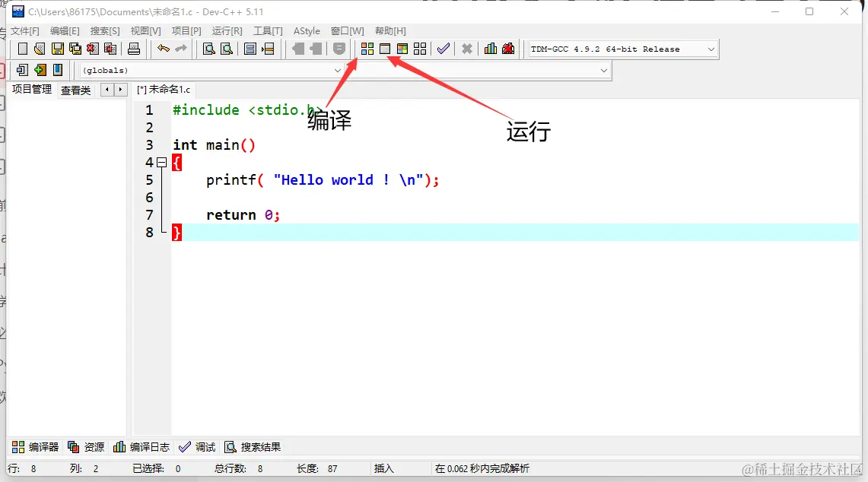
Task: Click the green plus Toggle Bookmark icon
Action: [40, 70]
